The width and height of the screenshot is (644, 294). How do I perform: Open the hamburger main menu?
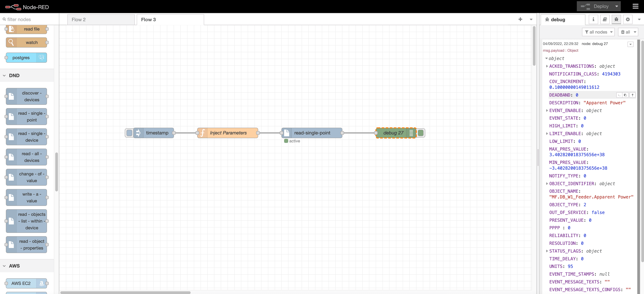pyautogui.click(x=635, y=7)
